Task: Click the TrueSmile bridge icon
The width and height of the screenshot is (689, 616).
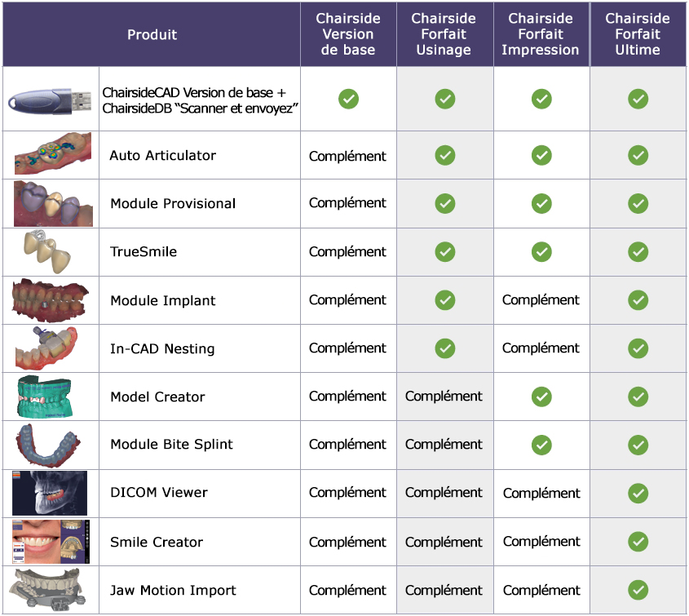Action: point(47,251)
